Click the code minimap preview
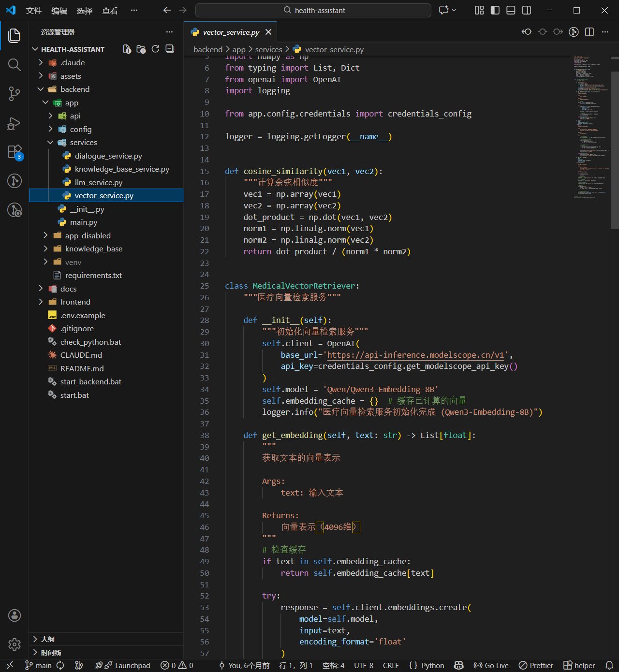Screen dimensions: 619x672 (x=591, y=127)
